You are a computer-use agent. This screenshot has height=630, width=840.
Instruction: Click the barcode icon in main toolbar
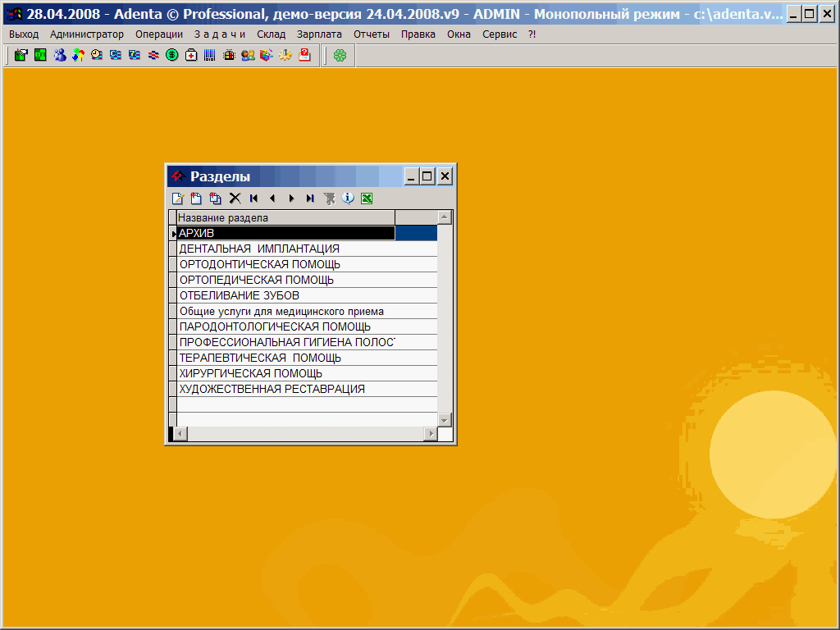[210, 55]
